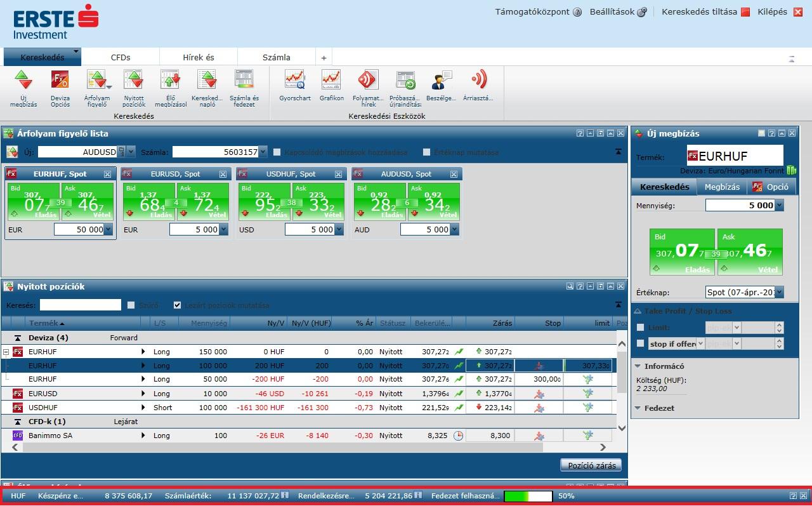Click the Keresés search field

pos(80,305)
